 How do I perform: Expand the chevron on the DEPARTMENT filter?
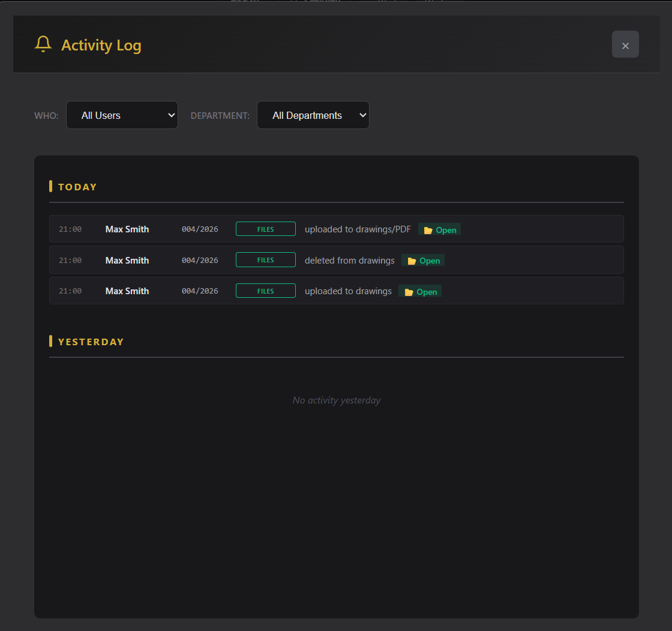point(362,115)
